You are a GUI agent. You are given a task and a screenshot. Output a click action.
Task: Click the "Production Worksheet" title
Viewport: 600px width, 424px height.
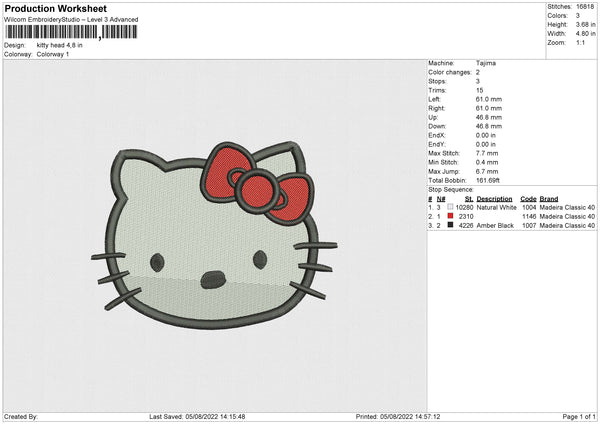point(56,8)
